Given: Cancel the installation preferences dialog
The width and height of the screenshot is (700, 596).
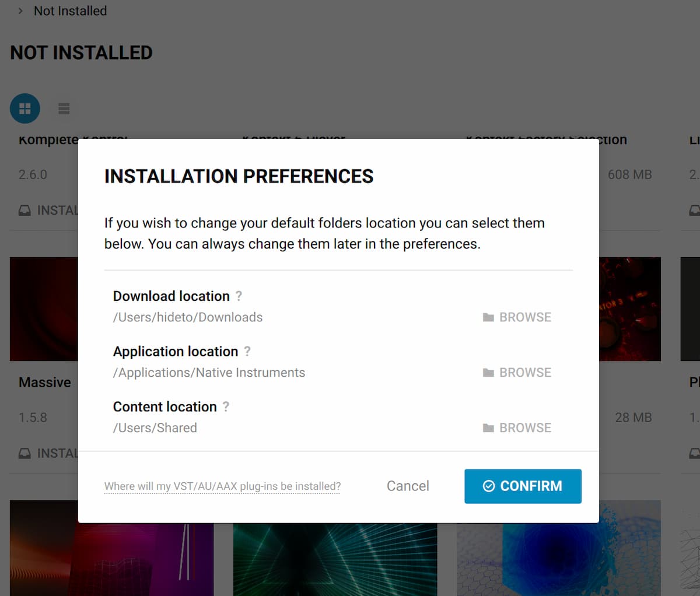Looking at the screenshot, I should pyautogui.click(x=408, y=486).
